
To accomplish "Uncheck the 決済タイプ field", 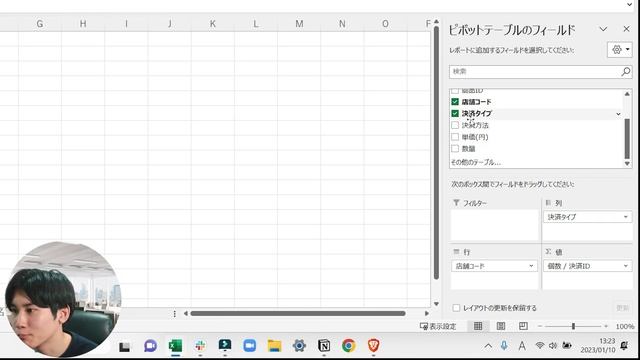I will (x=455, y=113).
